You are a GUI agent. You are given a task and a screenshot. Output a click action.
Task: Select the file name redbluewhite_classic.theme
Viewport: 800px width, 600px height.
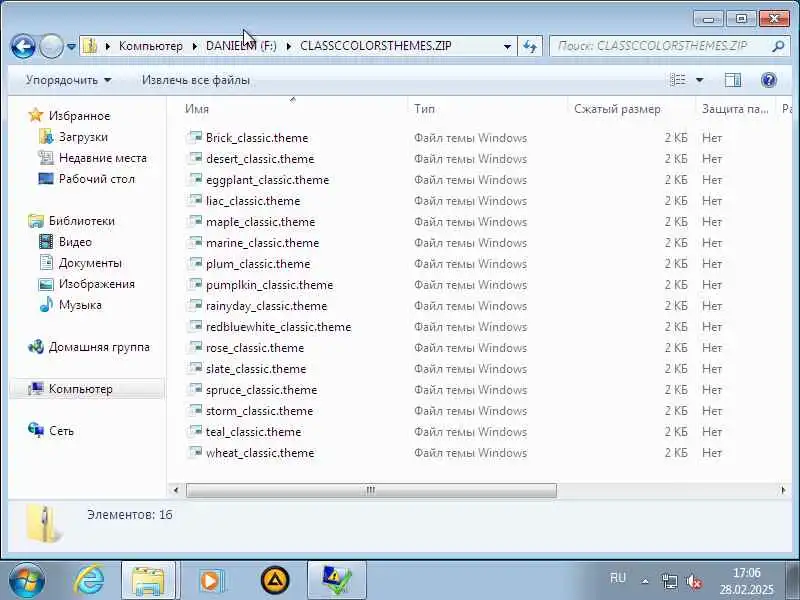pyautogui.click(x=279, y=327)
